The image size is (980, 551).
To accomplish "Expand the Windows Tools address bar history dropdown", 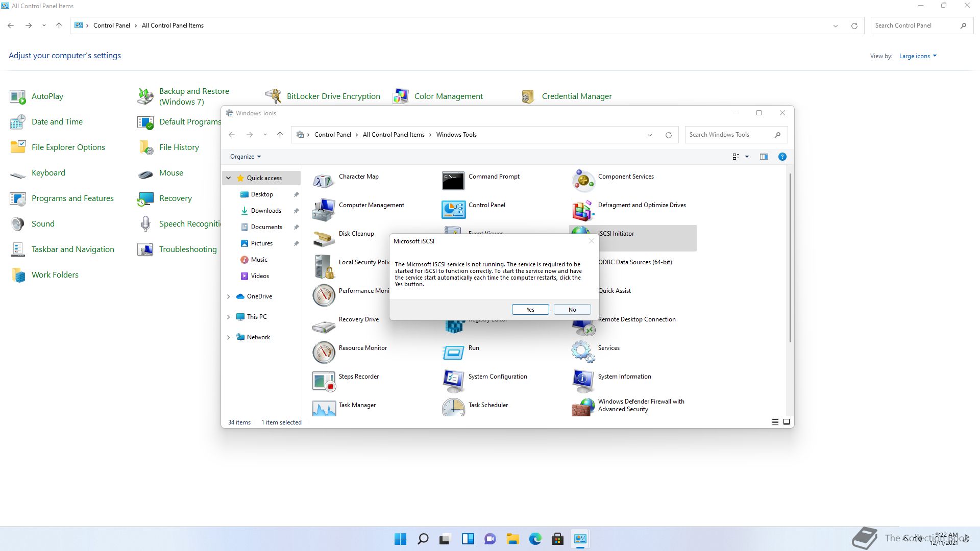I will pos(650,135).
